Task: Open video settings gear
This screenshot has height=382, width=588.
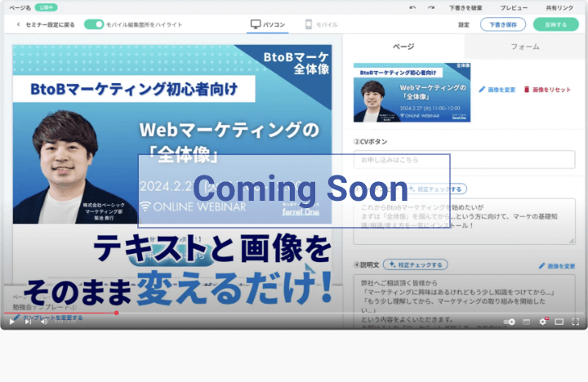Action: coord(542,322)
